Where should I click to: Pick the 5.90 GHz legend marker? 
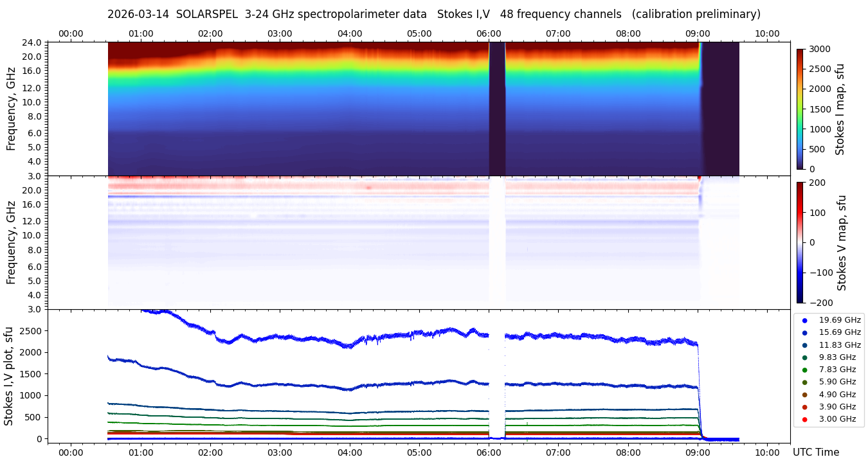coord(804,382)
